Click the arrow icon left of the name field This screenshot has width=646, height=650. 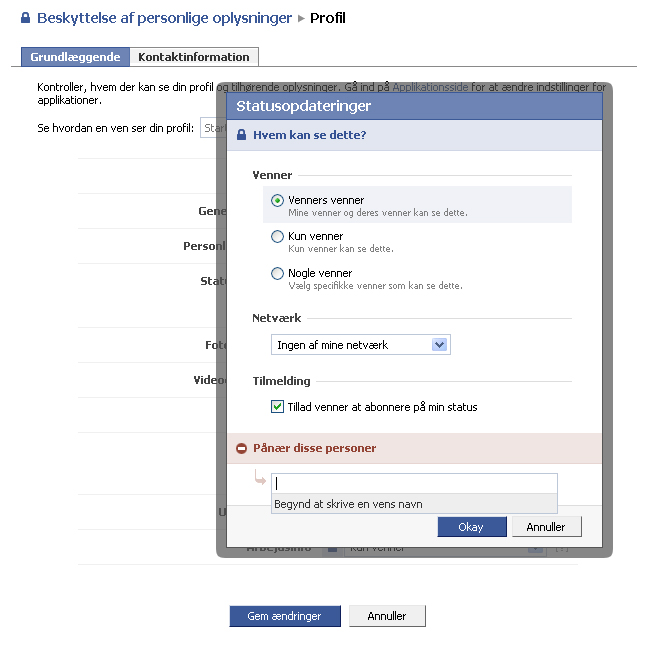(261, 481)
